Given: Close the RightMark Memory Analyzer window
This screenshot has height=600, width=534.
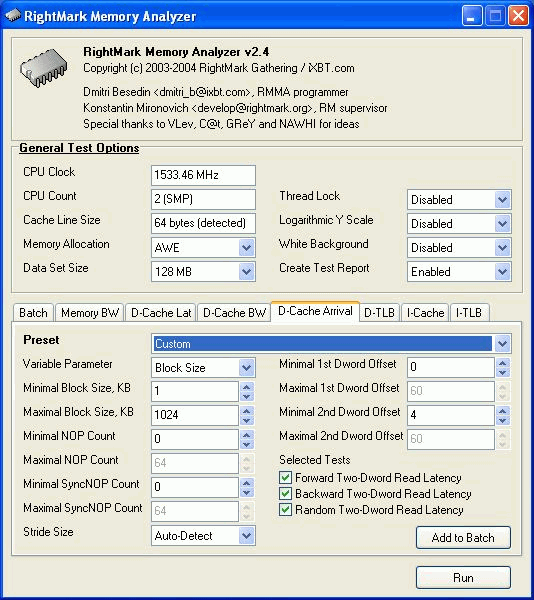Looking at the screenshot, I should (518, 16).
